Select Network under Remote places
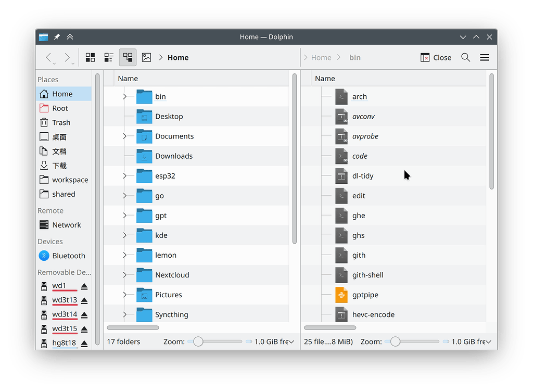Viewport: 533px width, 392px height. tap(66, 225)
